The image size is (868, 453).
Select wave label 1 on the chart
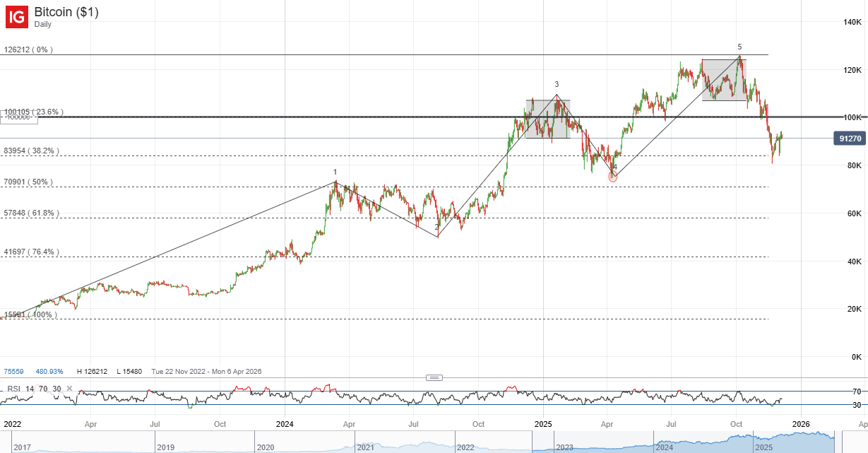pos(335,172)
